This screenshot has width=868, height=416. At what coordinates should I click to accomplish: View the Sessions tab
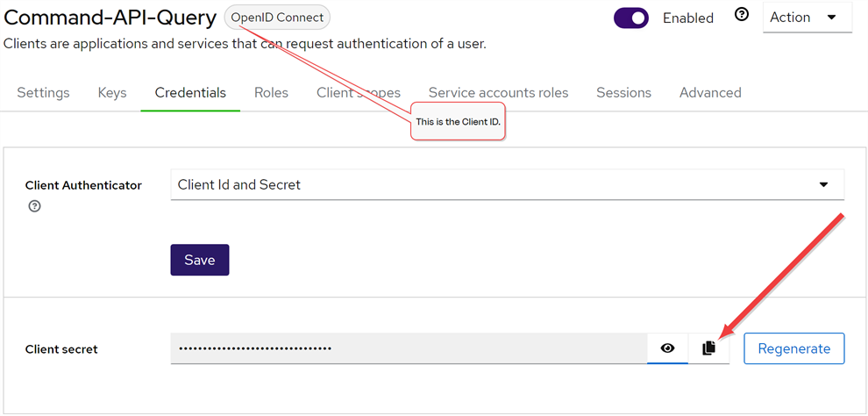623,92
